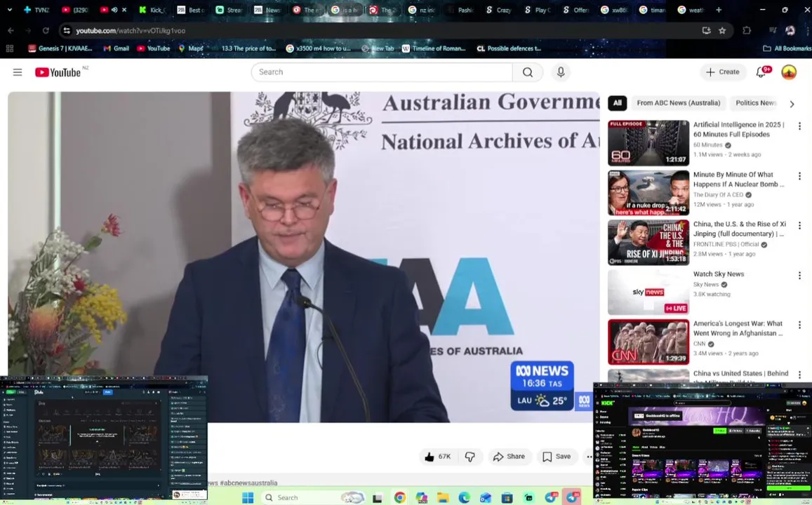Open the YouTube account avatar menu

point(789,72)
